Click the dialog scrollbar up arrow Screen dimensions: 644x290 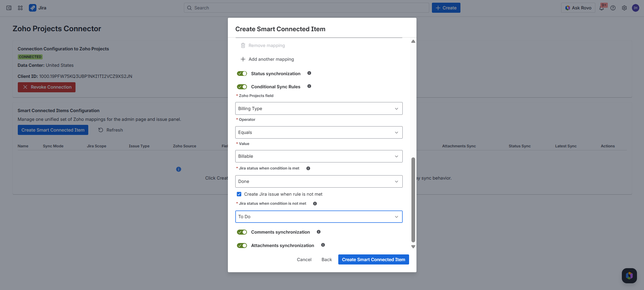tap(413, 41)
